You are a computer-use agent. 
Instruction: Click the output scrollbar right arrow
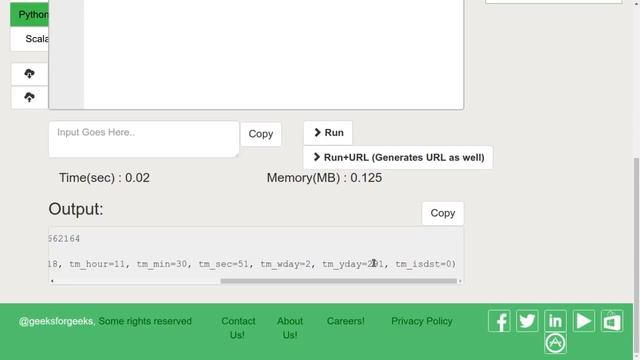460,281
